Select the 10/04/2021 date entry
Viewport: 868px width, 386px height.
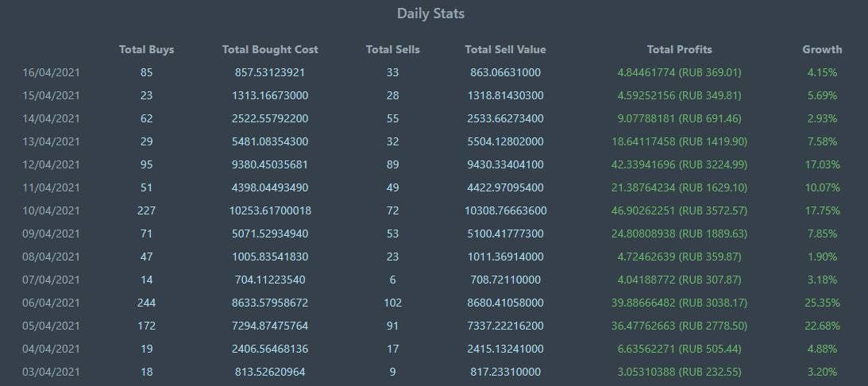(x=52, y=210)
